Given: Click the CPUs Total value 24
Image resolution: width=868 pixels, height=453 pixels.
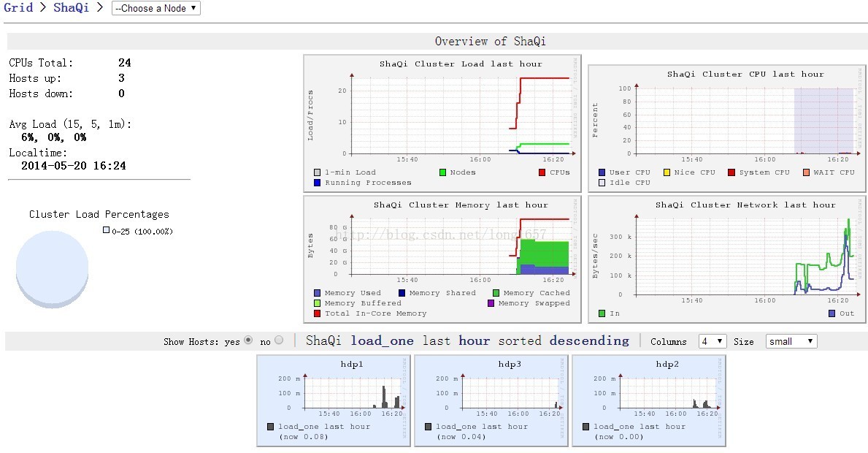Looking at the screenshot, I should click(125, 63).
